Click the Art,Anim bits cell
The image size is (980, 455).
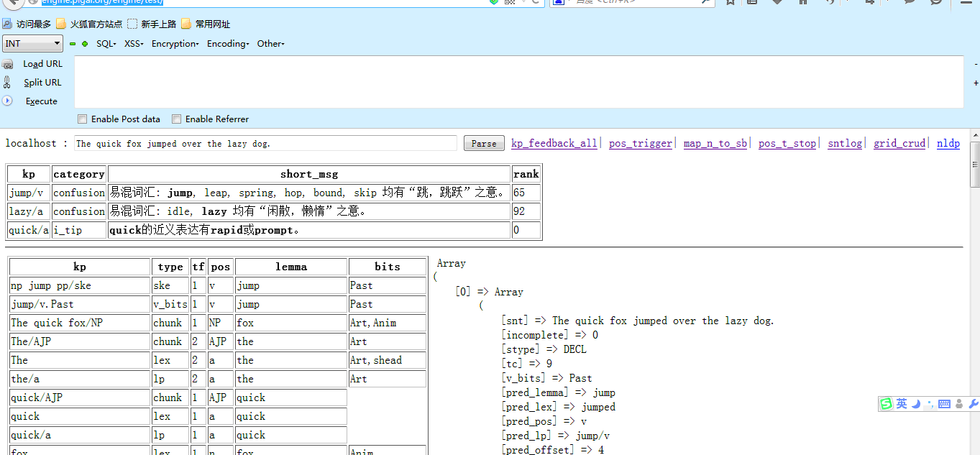coord(388,323)
